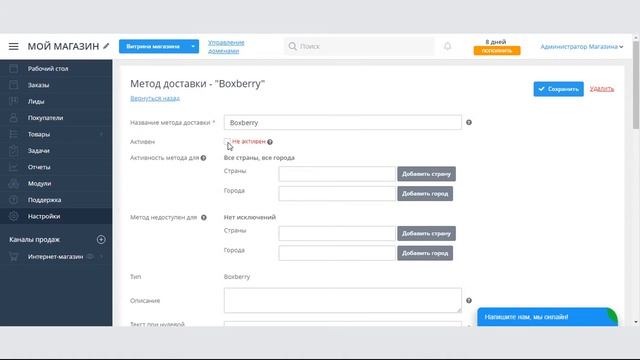Viewport: 640px width, 360px height.
Task: Open Администратор Магазина account dropdown
Action: [582, 47]
